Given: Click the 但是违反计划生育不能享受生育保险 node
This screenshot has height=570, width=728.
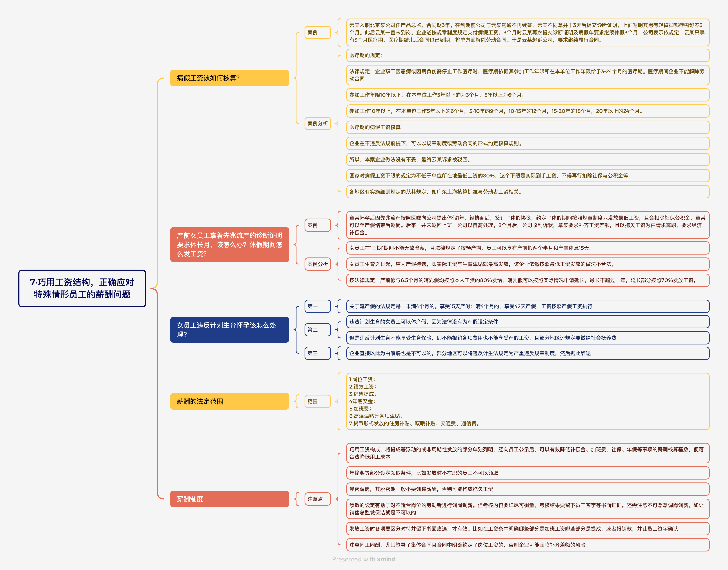Looking at the screenshot, I should 528,338.
